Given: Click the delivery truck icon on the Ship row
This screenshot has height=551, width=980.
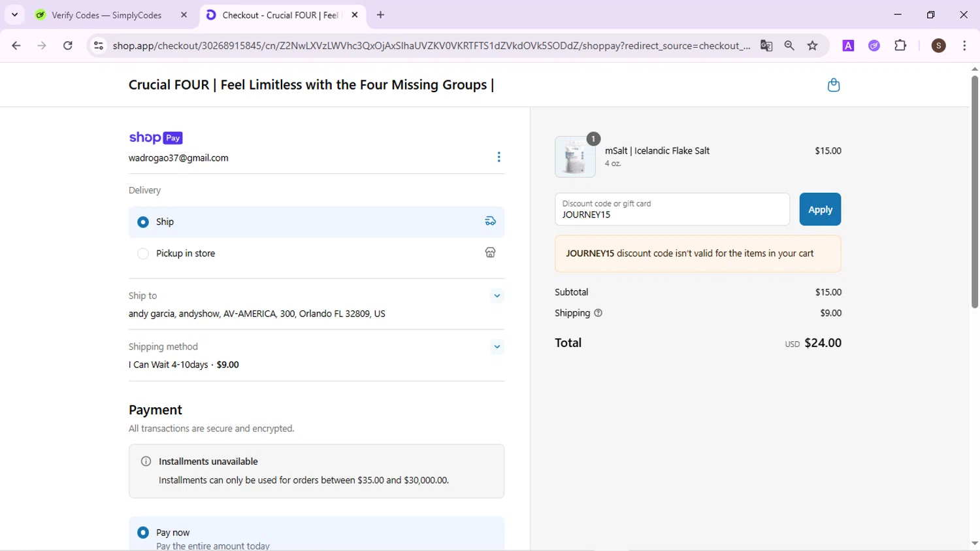Looking at the screenshot, I should pyautogui.click(x=490, y=222).
